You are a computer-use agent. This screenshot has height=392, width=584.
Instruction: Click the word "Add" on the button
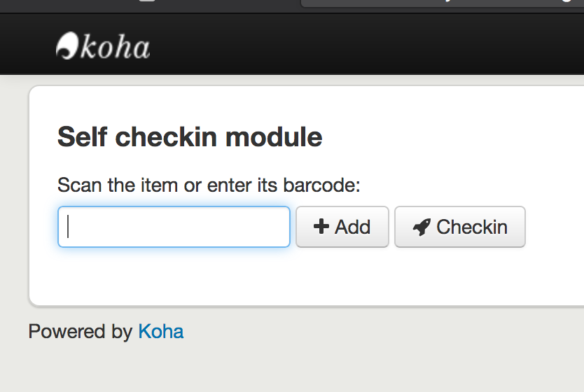click(x=352, y=227)
